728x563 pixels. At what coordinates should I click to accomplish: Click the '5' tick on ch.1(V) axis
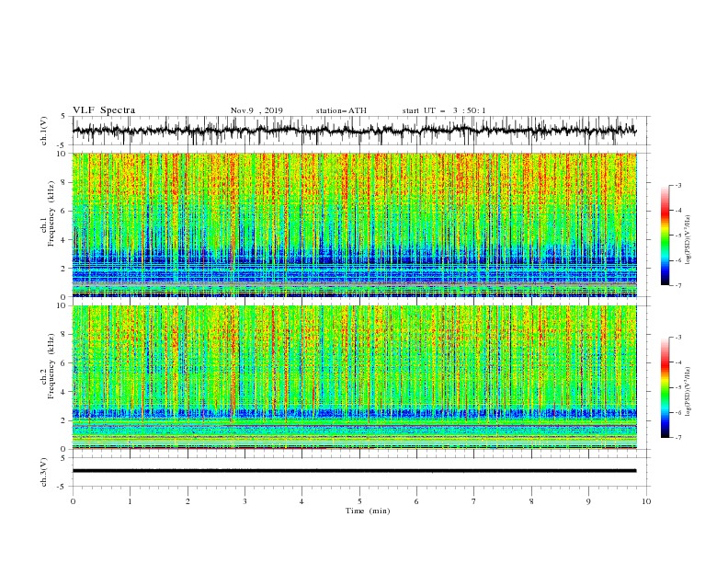tap(63, 116)
